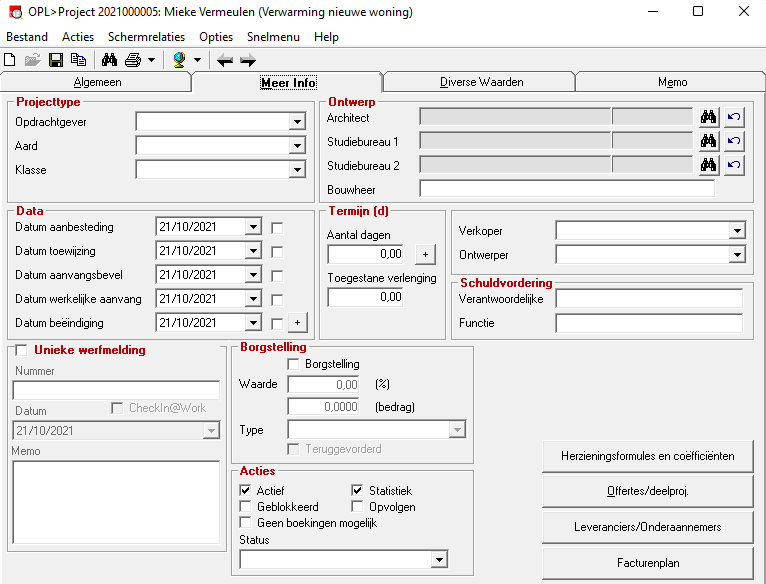Switch to the Diverse Waarden tab
This screenshot has width=766, height=584.
pyautogui.click(x=481, y=82)
